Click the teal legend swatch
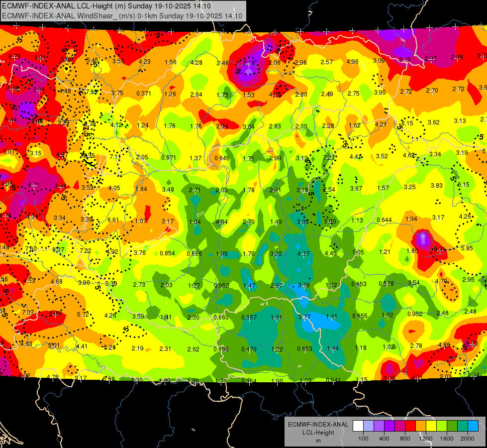This screenshot has width=487, height=448. point(463,426)
